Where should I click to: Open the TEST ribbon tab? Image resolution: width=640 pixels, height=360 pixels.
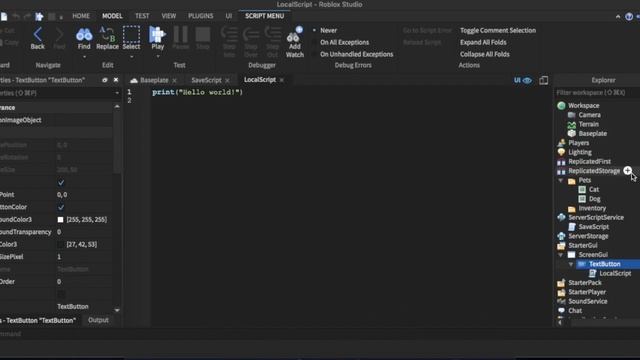coord(142,16)
